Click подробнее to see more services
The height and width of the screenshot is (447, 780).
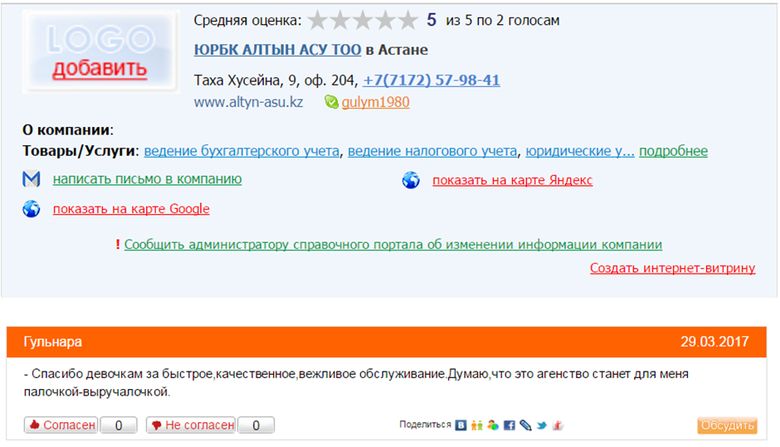(x=674, y=151)
